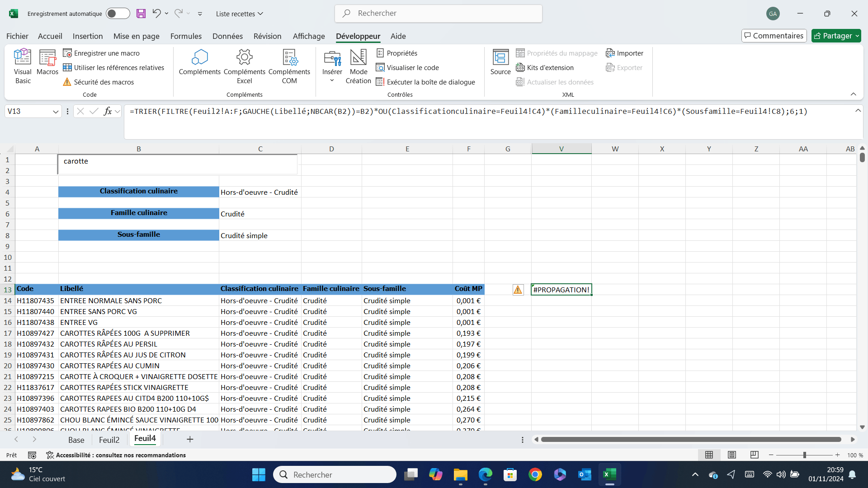Screen dimensions: 868x488
Task: Click into the Rechercher search box at top
Action: [x=439, y=14]
